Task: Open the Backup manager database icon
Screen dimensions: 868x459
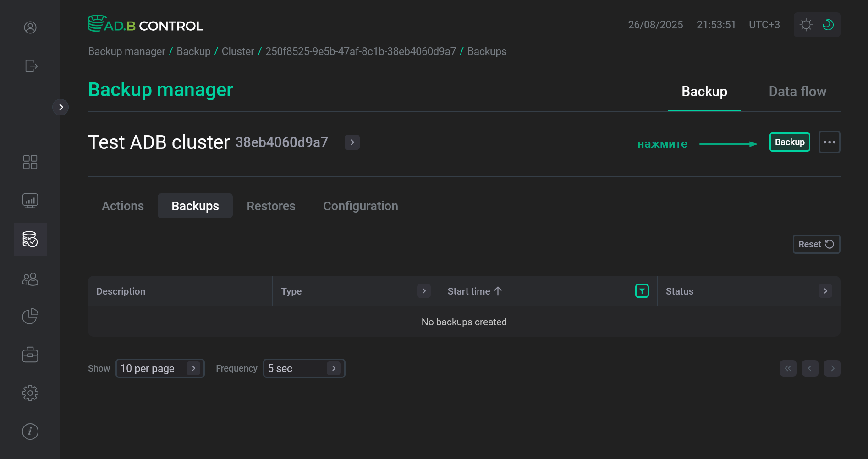Action: click(30, 239)
